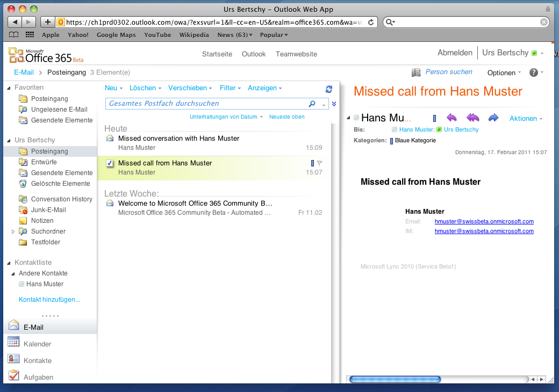559x392 pixels.
Task: Click Kontakt hinzufügen link
Action: (x=49, y=300)
